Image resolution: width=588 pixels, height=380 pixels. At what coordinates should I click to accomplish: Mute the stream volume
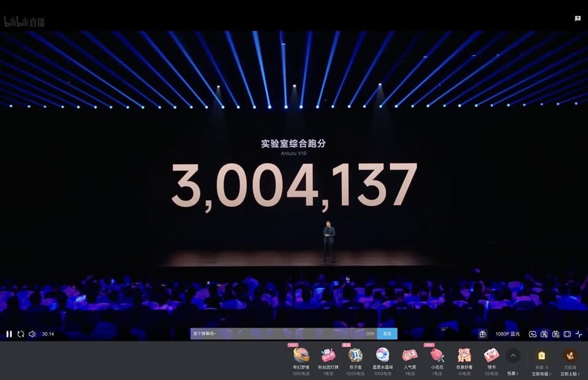coord(32,334)
